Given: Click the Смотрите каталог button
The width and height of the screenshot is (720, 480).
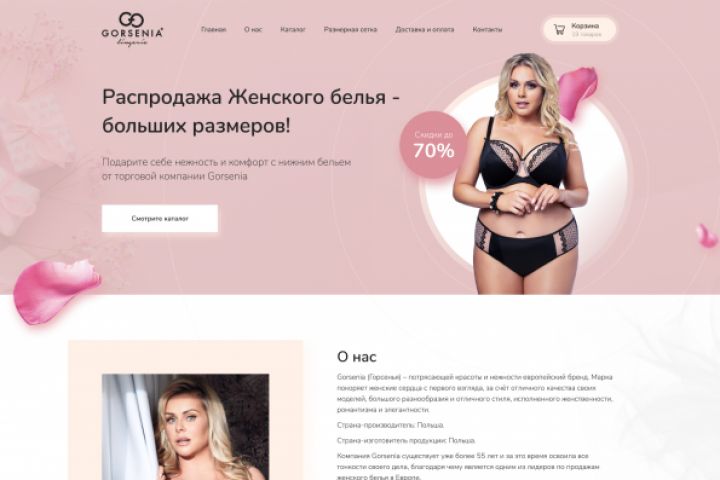Looking at the screenshot, I should coord(160,219).
